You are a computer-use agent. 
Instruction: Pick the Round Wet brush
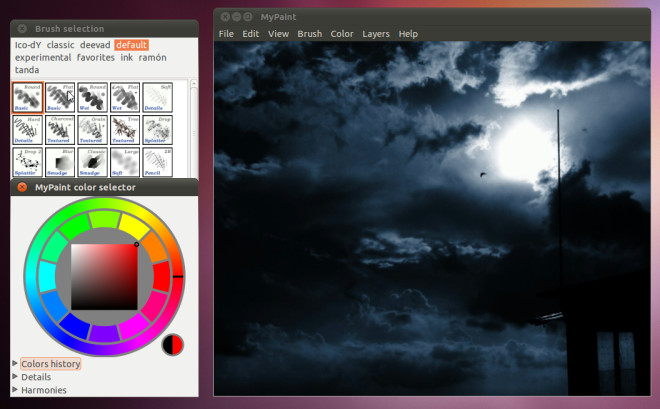click(x=92, y=97)
